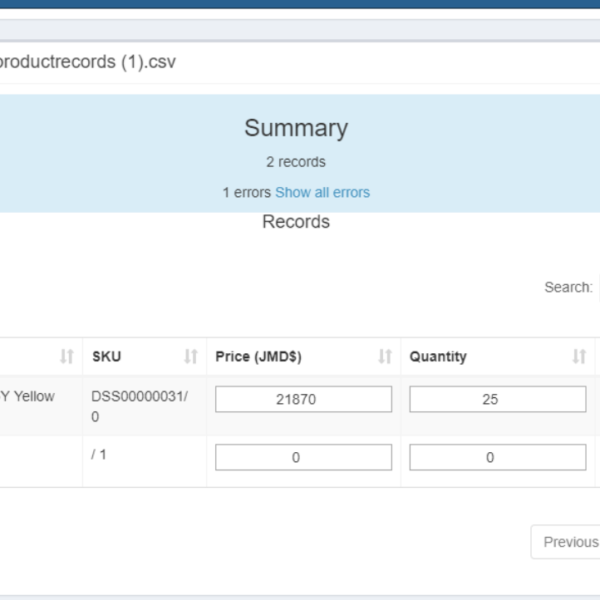Click the Search label above the table

(x=568, y=287)
